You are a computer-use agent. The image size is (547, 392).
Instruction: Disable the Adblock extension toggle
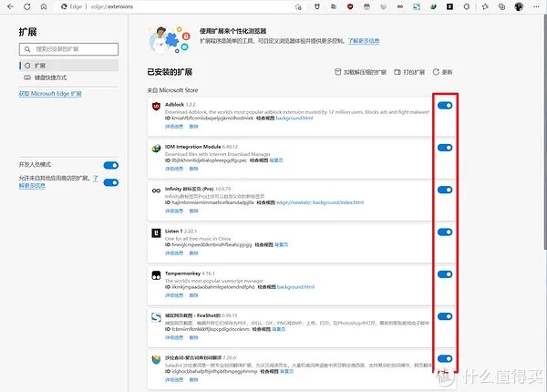click(445, 106)
